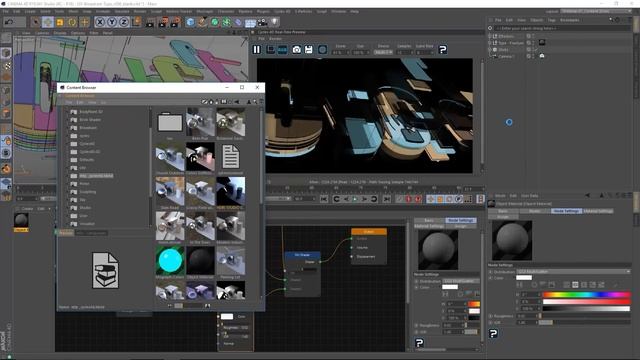
Task: Expand the Sculpting preset folder
Action: click(68, 192)
